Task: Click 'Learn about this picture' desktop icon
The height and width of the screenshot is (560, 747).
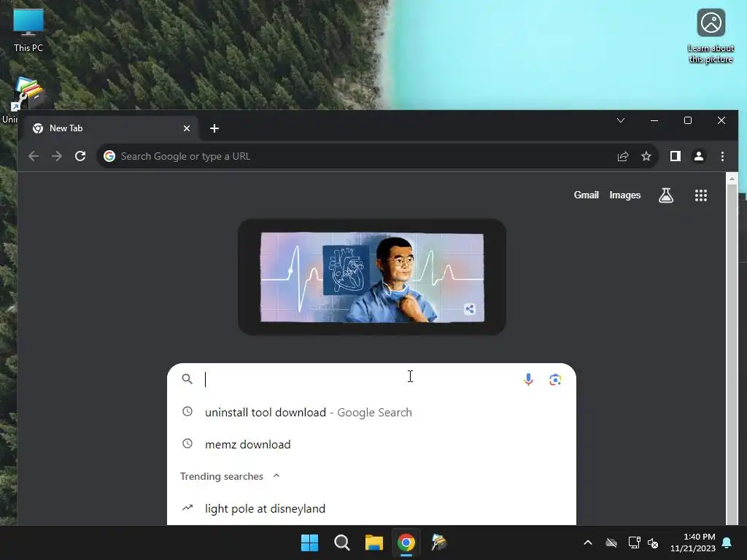Action: click(711, 36)
